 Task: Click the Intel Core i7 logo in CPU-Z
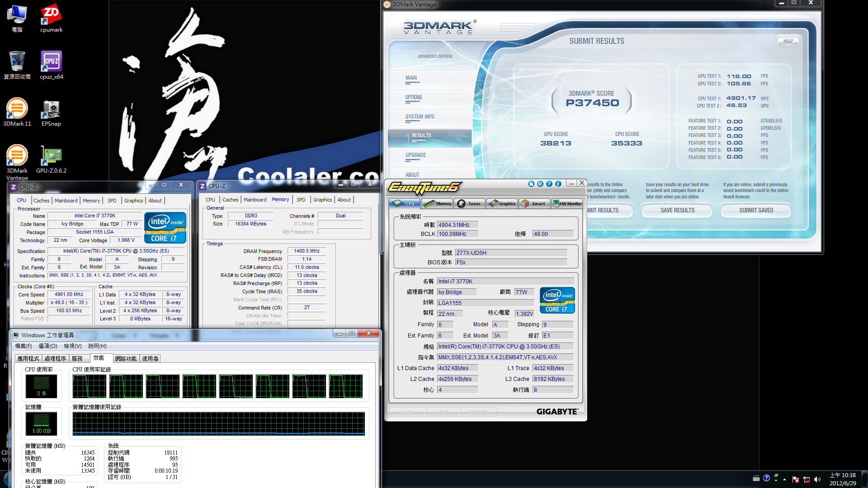tap(165, 228)
